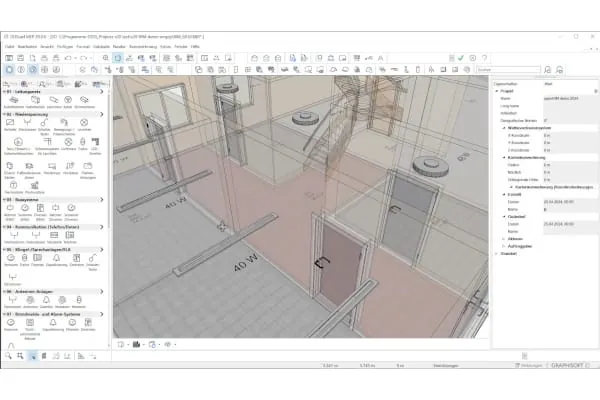
Task: Open help via the question mark icon
Action: tap(484, 58)
